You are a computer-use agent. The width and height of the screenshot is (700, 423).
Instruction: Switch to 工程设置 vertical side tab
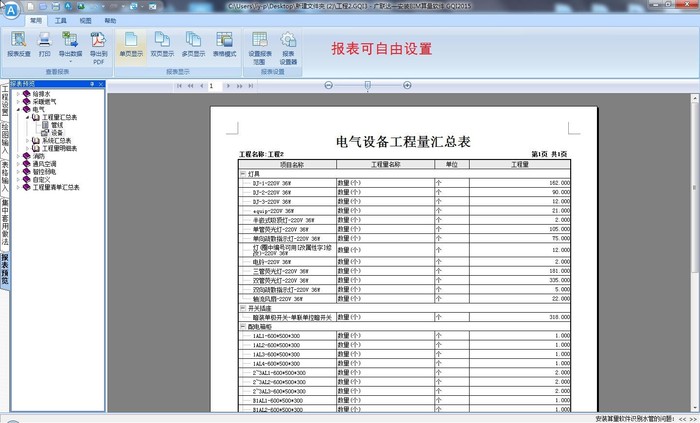[x=5, y=101]
